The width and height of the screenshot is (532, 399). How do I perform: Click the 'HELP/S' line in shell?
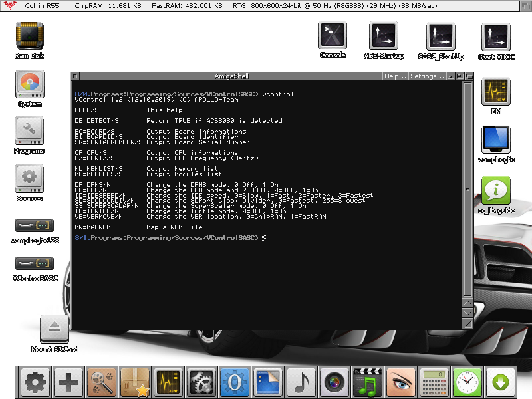click(128, 110)
